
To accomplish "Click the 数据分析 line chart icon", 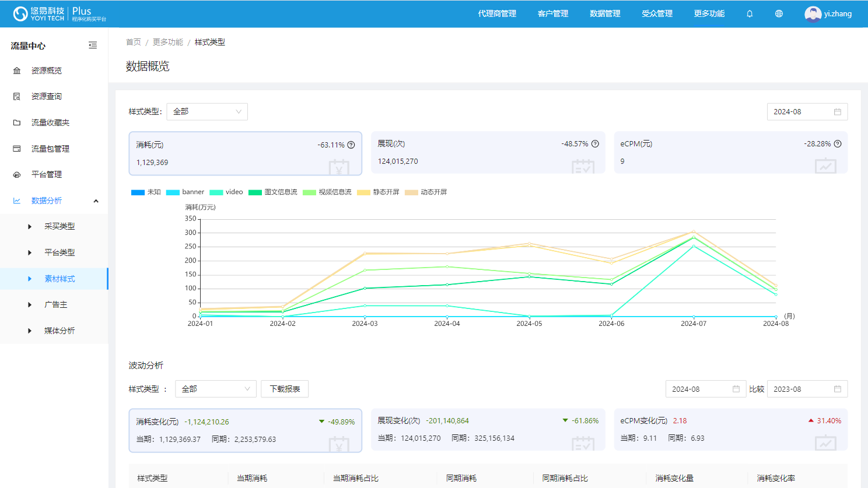I will [17, 201].
